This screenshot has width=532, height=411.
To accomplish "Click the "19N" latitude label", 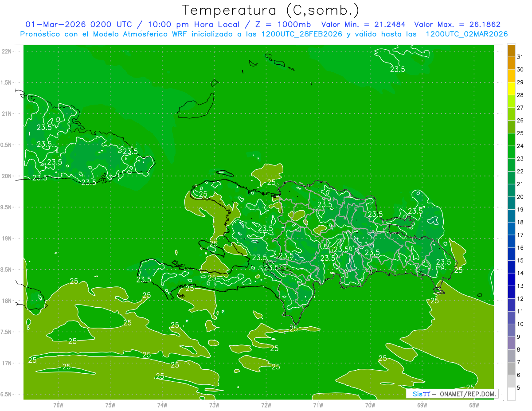I will point(7,239).
